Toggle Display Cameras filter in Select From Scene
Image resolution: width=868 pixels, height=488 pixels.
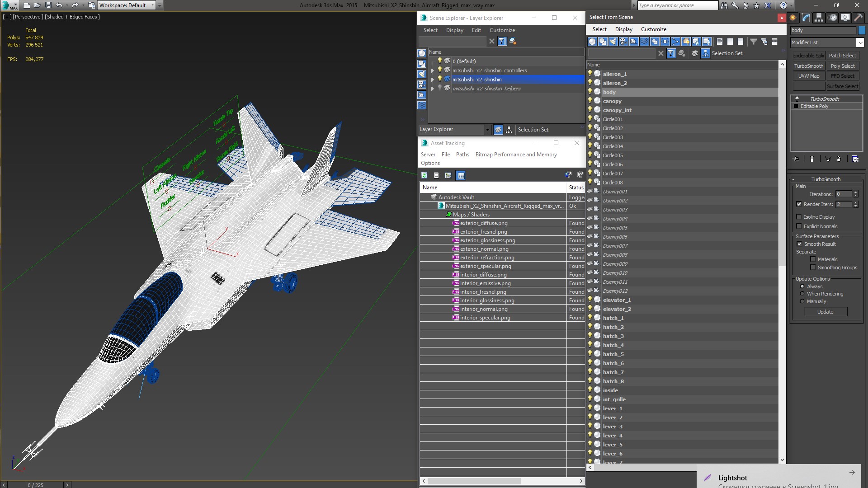coord(623,42)
